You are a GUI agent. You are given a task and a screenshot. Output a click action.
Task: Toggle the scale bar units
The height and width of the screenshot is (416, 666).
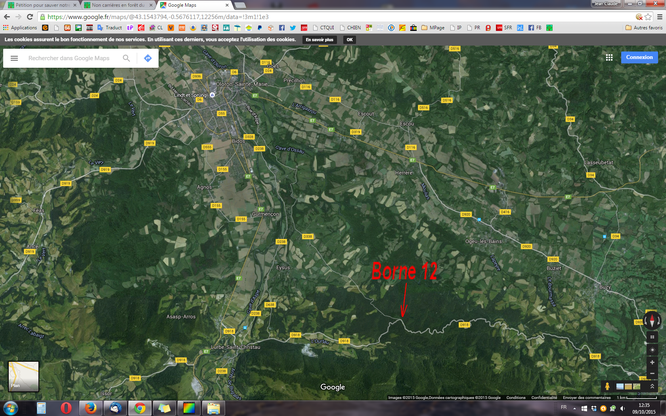click(636, 398)
